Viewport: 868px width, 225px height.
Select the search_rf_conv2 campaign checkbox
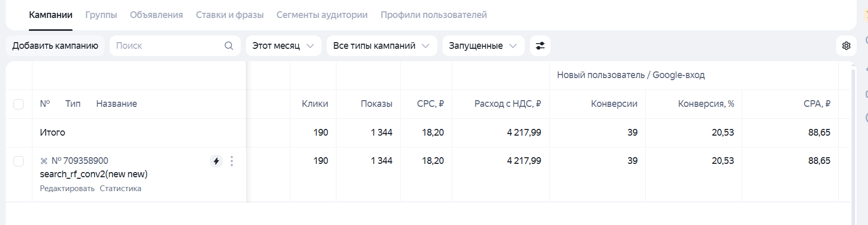19,161
